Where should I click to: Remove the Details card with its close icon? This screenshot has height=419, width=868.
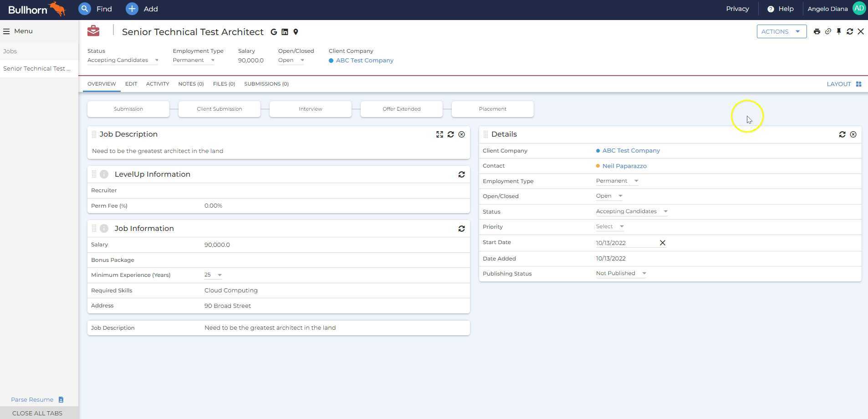(x=853, y=134)
